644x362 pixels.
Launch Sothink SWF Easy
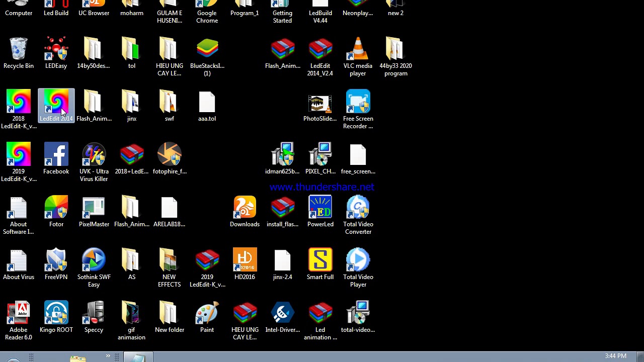click(x=94, y=267)
